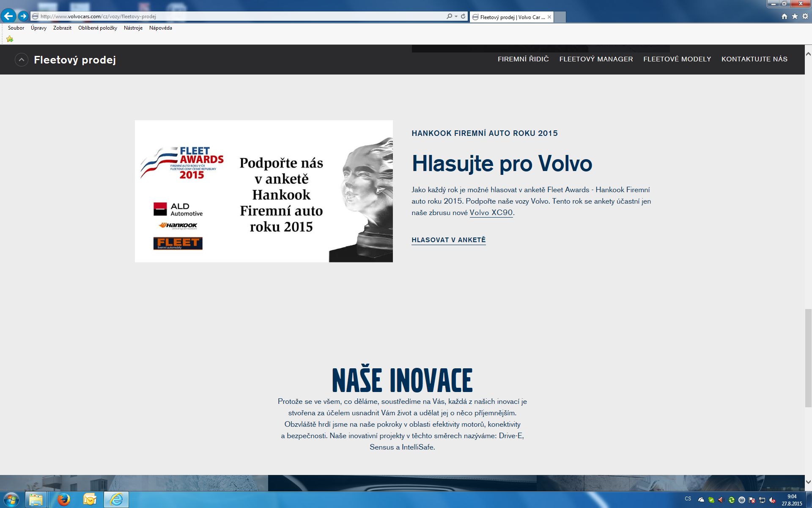The width and height of the screenshot is (812, 508).
Task: Open Action Center flag tray icon
Action: tap(752, 500)
